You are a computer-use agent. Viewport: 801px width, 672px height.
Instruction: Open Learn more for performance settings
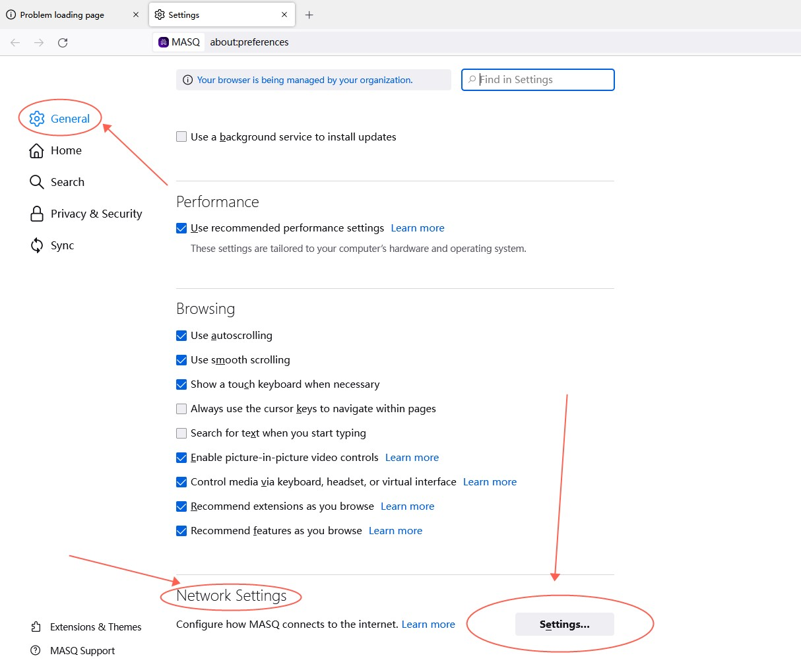pos(418,228)
